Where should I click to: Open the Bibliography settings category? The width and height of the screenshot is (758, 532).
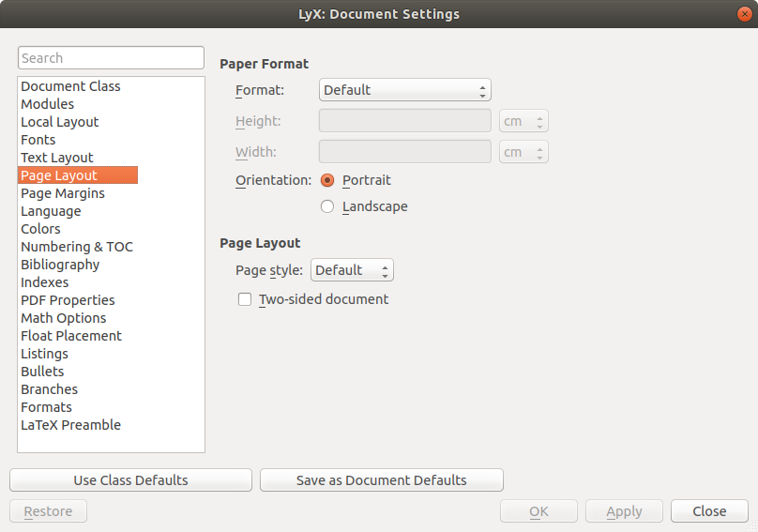(60, 265)
